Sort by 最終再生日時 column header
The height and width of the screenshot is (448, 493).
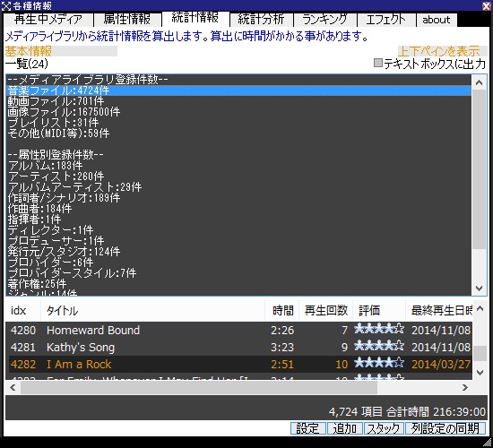pyautogui.click(x=439, y=311)
